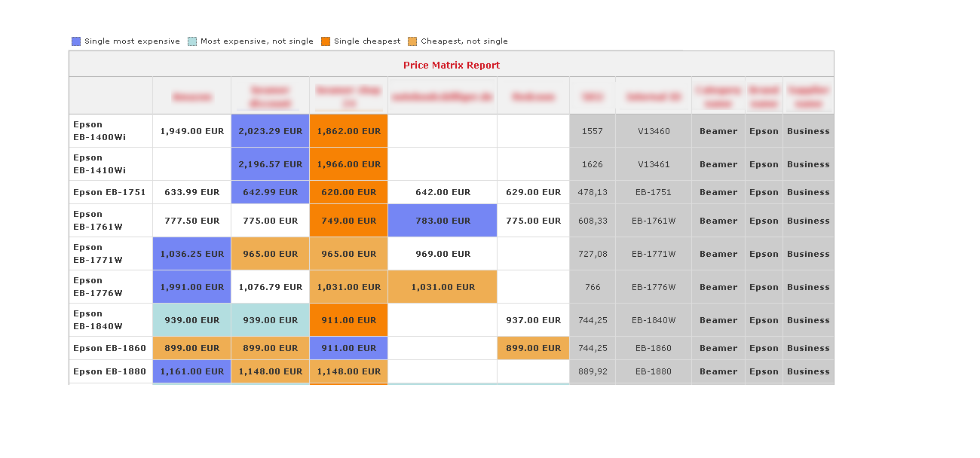
Task: Click the 1,036.25 EUR price cell
Action: [x=192, y=254]
